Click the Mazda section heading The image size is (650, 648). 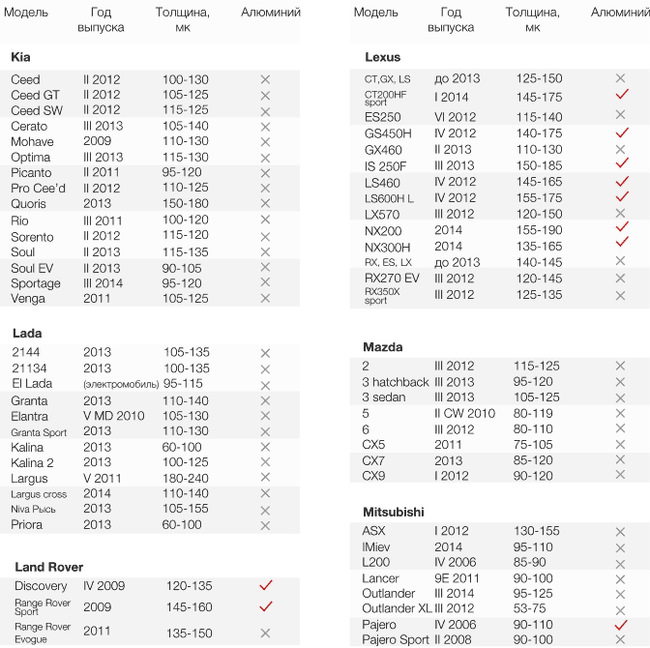point(383,347)
